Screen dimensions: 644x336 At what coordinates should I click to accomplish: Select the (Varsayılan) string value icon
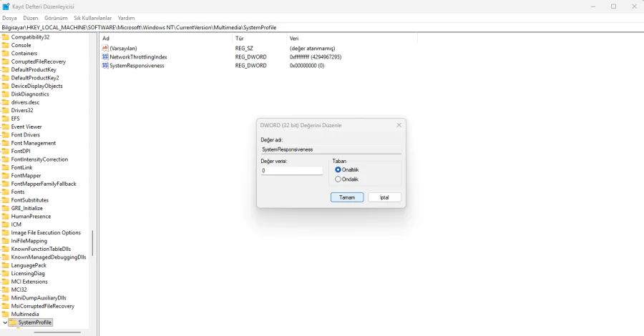pos(105,49)
